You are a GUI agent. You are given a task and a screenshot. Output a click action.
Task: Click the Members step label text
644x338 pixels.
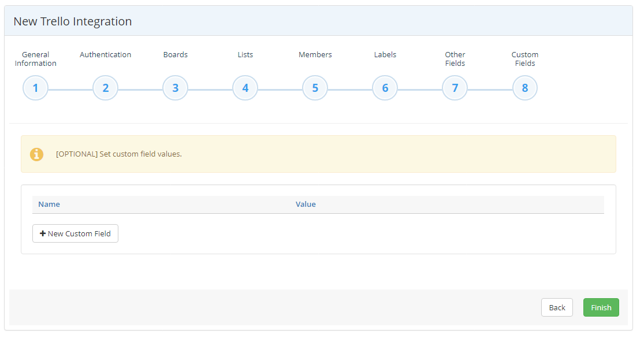click(315, 54)
